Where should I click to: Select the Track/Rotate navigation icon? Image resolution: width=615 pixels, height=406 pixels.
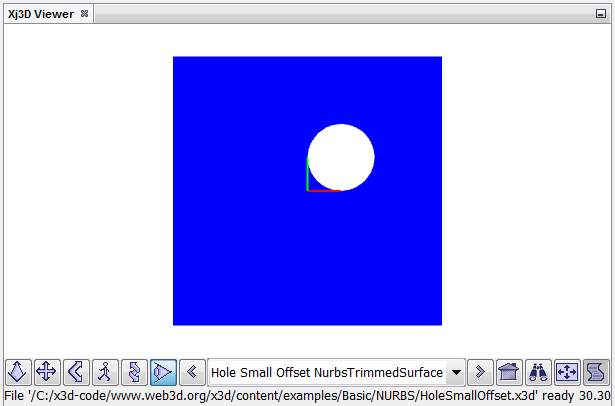133,373
